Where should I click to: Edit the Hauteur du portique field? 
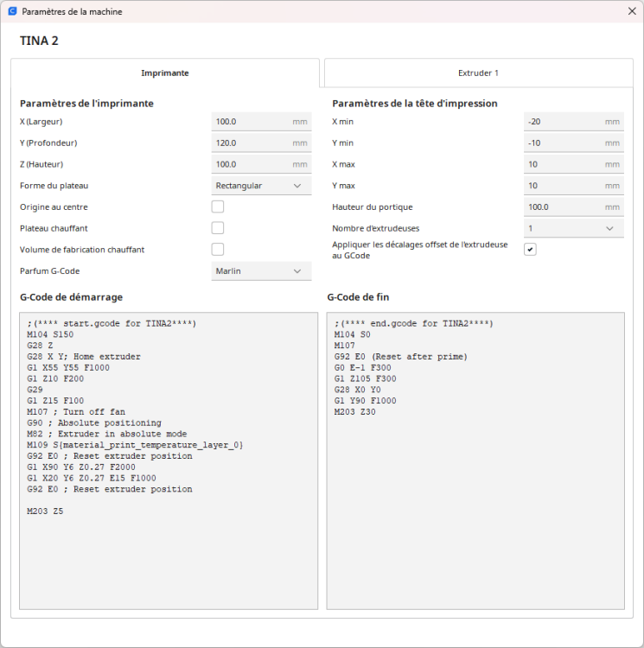574,207
